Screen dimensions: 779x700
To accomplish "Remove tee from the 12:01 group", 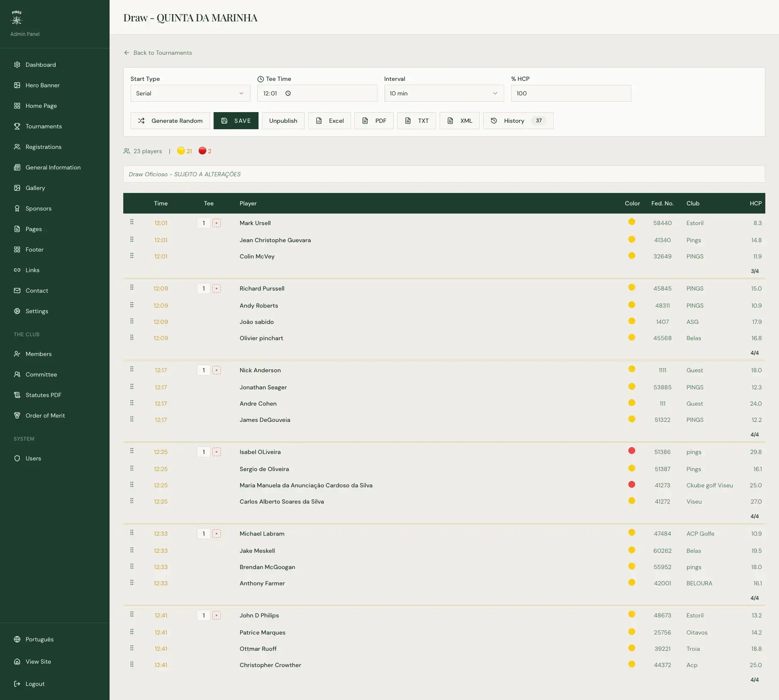I will (217, 223).
